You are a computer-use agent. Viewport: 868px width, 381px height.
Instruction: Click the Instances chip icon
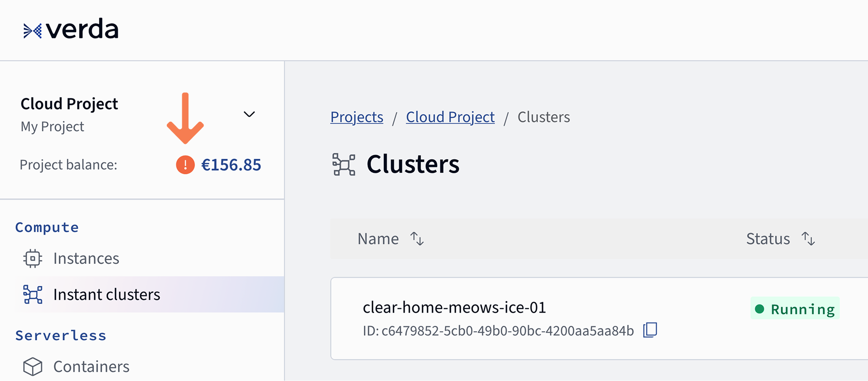tap(33, 258)
